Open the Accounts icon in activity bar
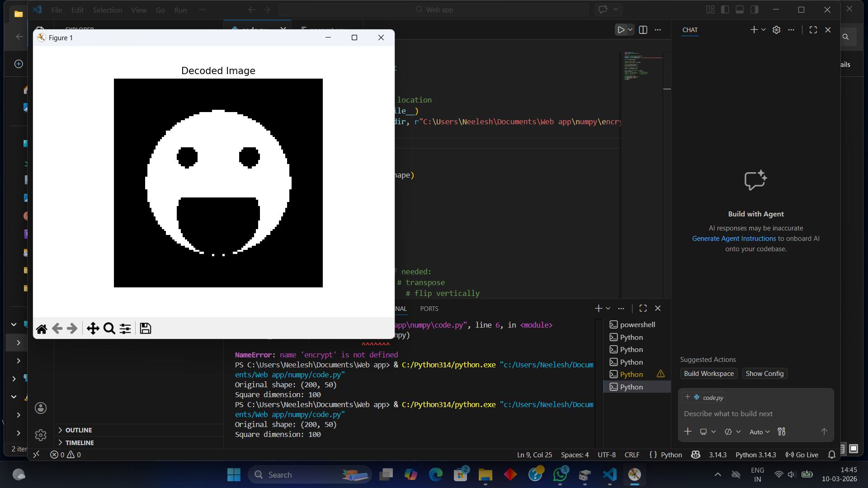The height and width of the screenshot is (488, 868). coord(41,408)
